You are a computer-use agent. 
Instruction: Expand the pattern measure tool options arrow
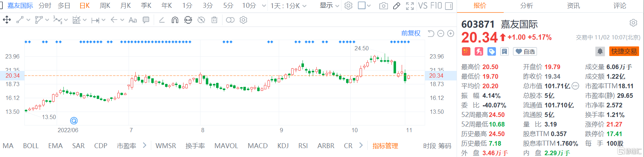[x=84, y=20]
